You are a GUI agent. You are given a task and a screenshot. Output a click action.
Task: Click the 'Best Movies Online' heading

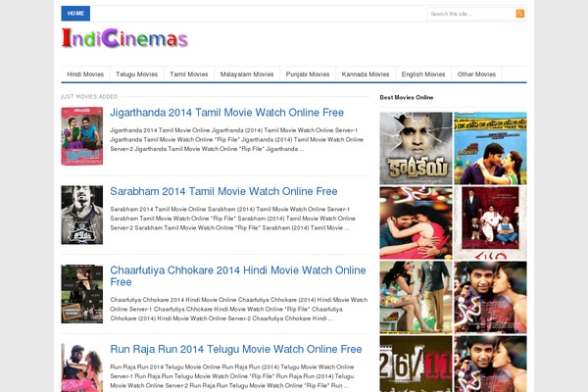click(x=407, y=98)
